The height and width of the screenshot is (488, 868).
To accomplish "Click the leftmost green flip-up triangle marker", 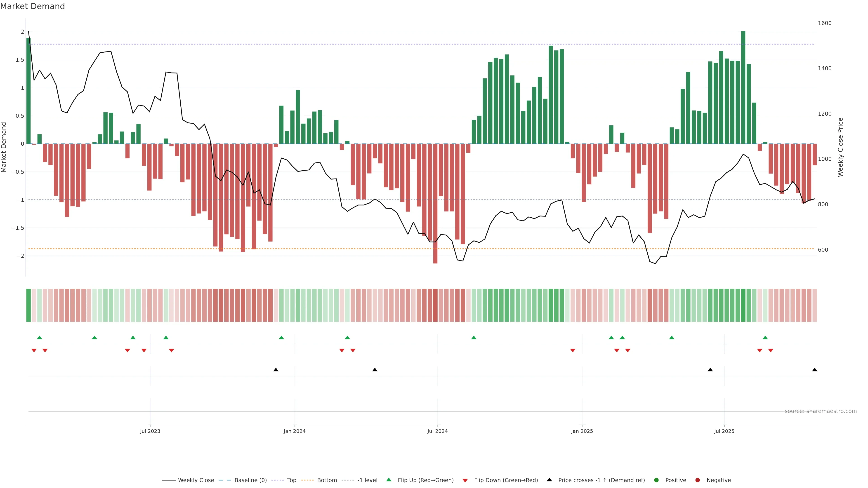I will (39, 338).
